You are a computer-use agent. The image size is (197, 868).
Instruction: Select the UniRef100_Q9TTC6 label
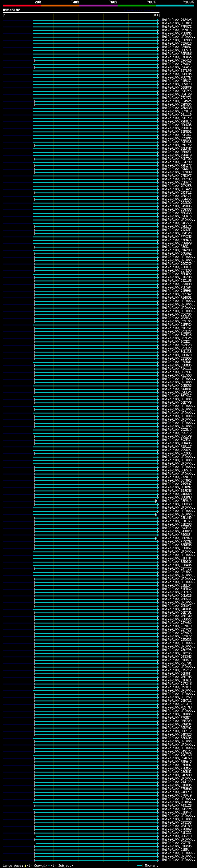click(177, 568)
